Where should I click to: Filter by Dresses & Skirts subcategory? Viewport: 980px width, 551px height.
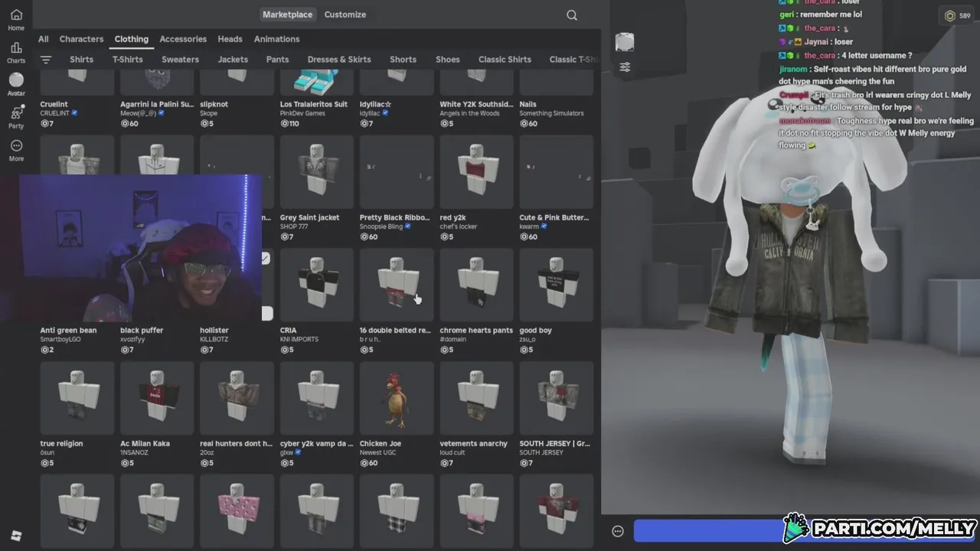(339, 60)
